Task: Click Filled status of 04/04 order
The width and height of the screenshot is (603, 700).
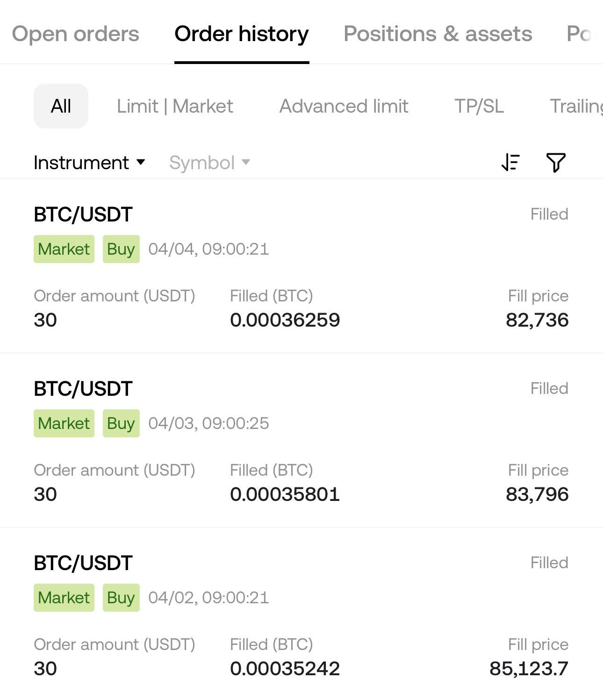Action: [549, 214]
